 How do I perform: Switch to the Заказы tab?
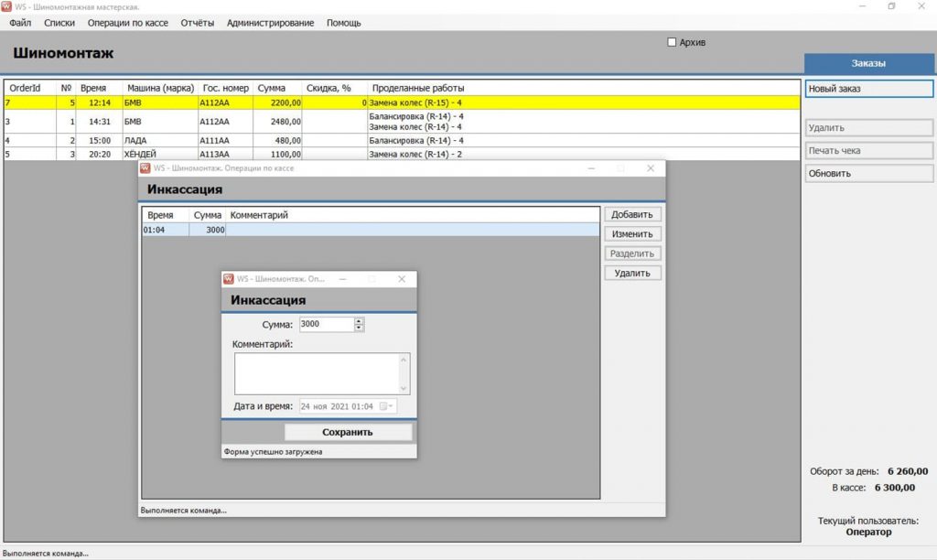869,63
